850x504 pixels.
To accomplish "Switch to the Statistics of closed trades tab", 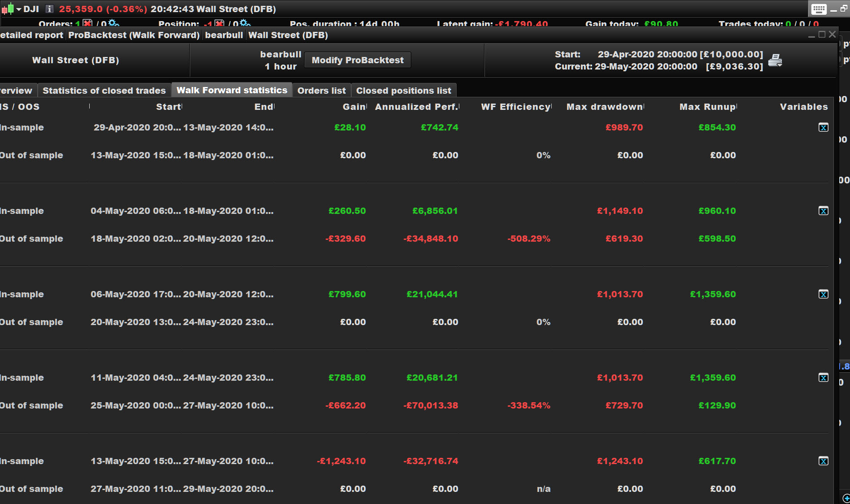I will click(104, 91).
